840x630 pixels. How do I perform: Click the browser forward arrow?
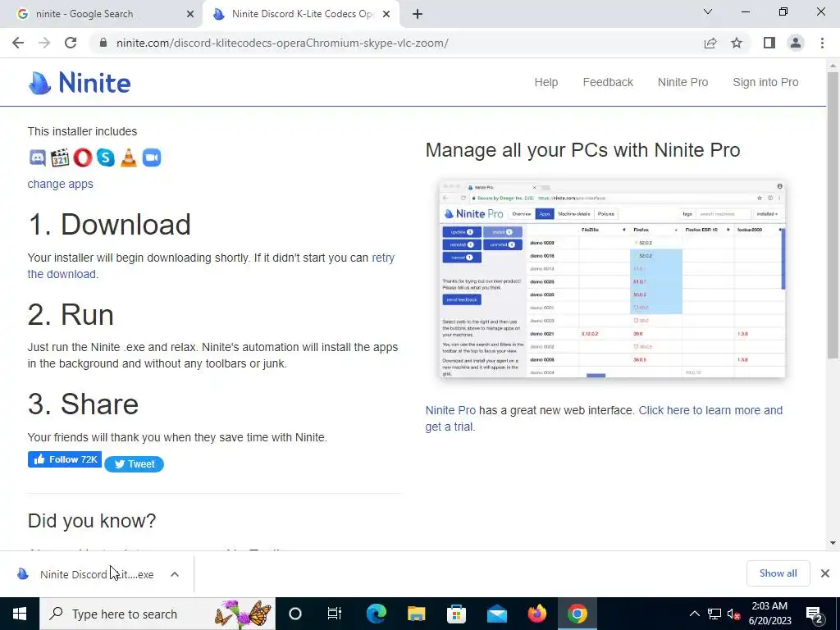point(44,43)
